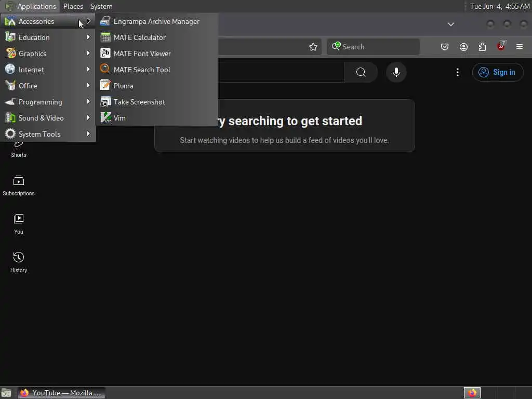
Task: Click the Vim logo icon
Action: (x=106, y=118)
